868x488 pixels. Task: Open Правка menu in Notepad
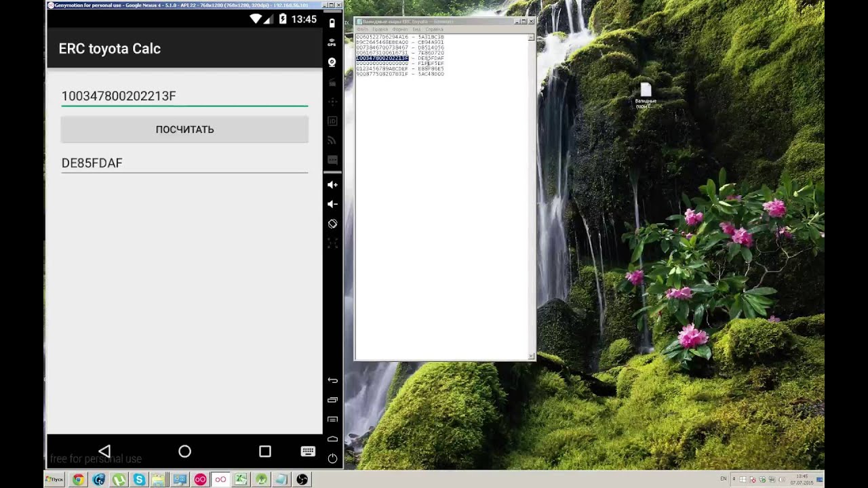(380, 30)
